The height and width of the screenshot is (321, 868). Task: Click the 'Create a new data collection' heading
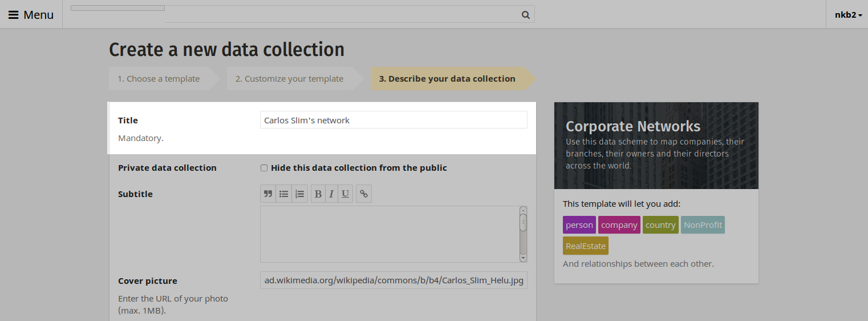click(226, 50)
